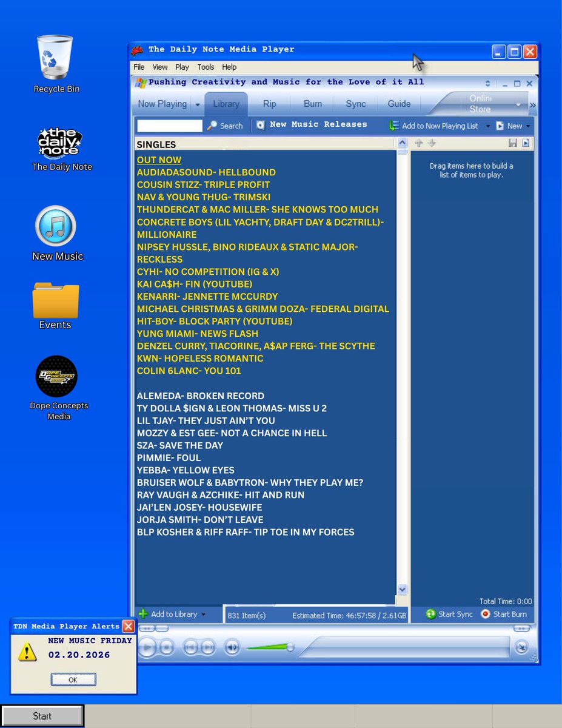Select the SZA- SAVE THE DAY track
The width and height of the screenshot is (562, 728).
tap(180, 445)
